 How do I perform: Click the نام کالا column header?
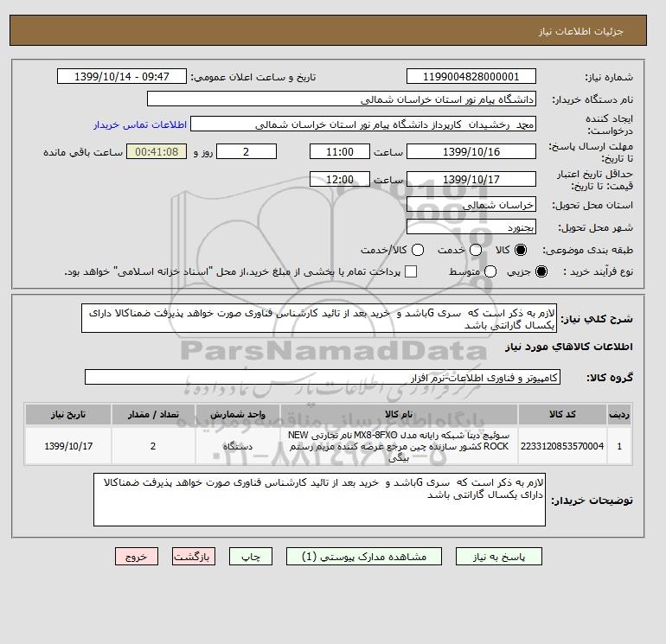coord(399,414)
